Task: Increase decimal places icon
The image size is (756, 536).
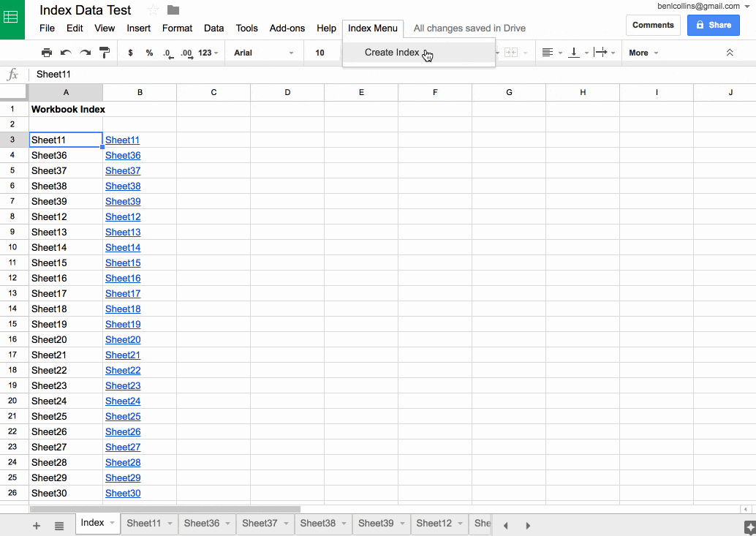Action: pos(186,53)
